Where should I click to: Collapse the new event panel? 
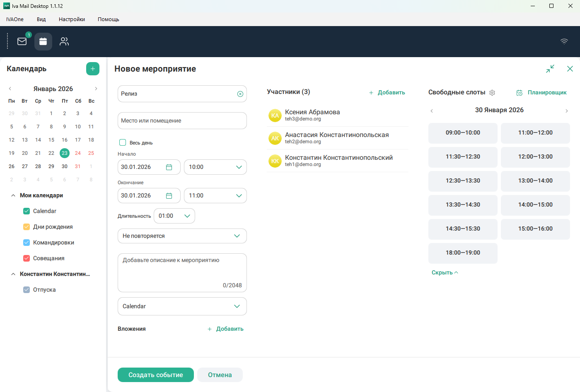click(x=550, y=69)
